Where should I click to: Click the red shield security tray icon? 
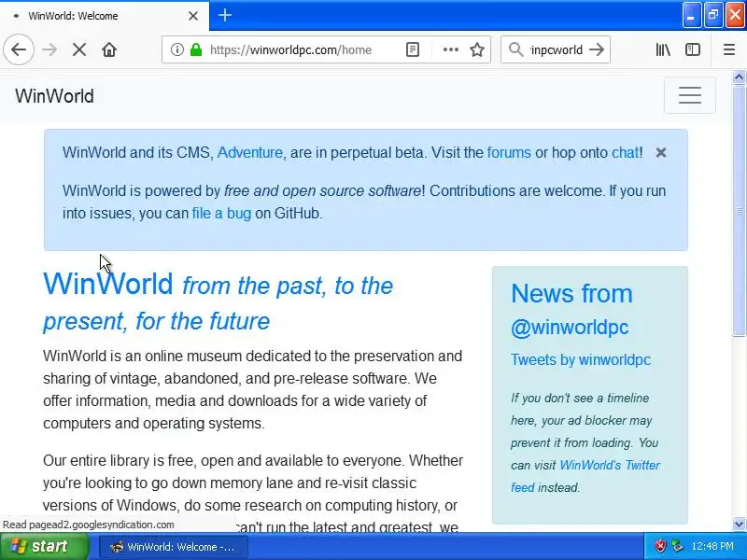click(660, 546)
